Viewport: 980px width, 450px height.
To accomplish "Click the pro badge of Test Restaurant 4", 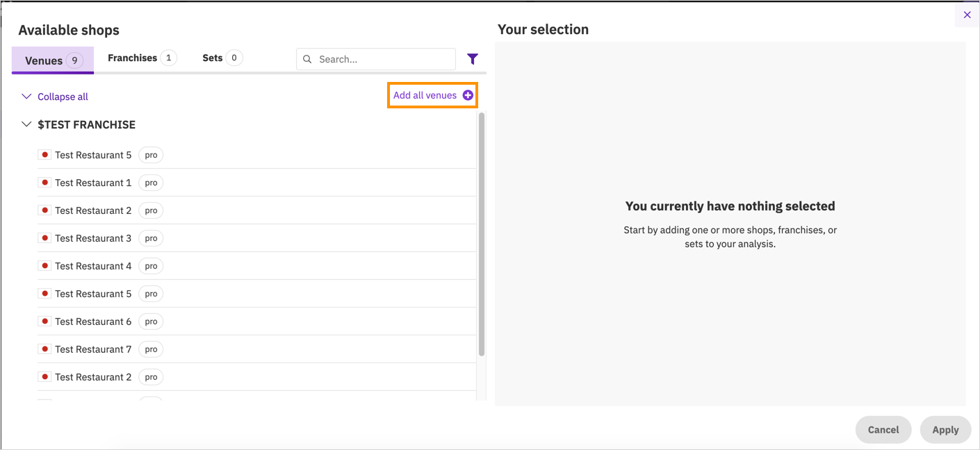I will tap(151, 266).
